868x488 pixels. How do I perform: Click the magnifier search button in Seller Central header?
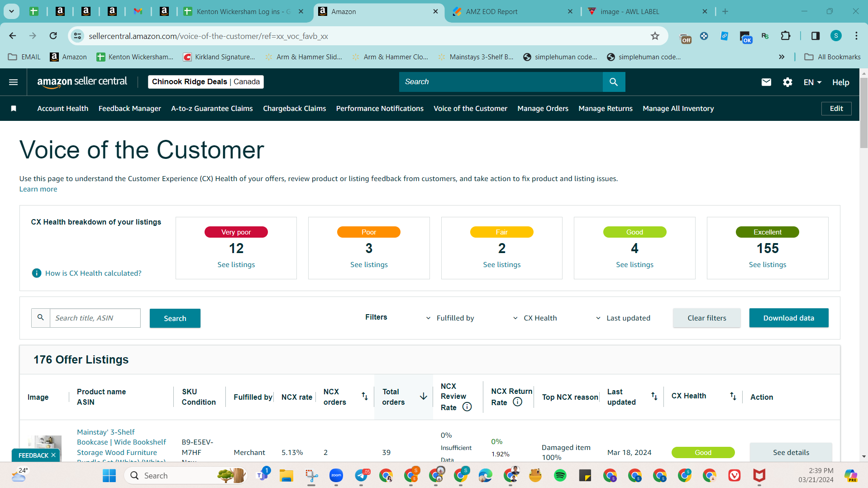coord(614,82)
